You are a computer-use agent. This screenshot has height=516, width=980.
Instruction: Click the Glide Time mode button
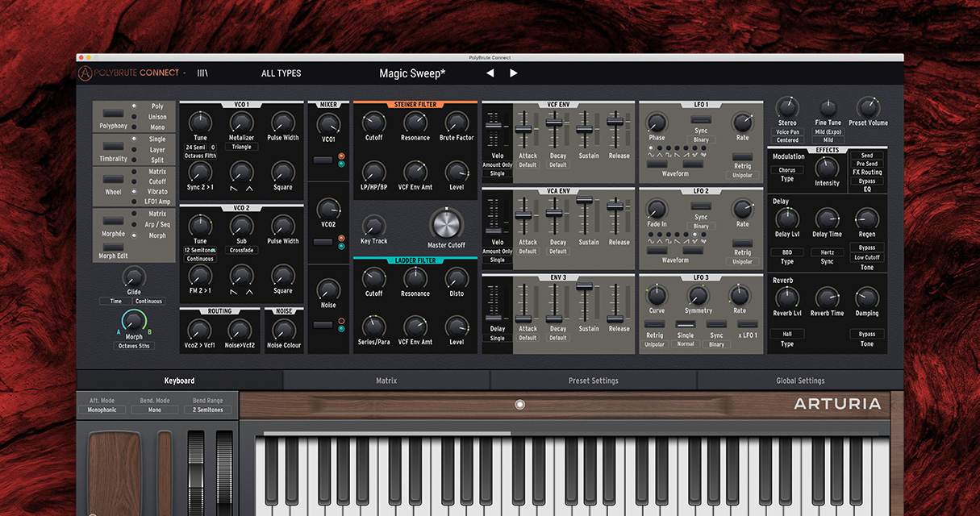tap(116, 302)
